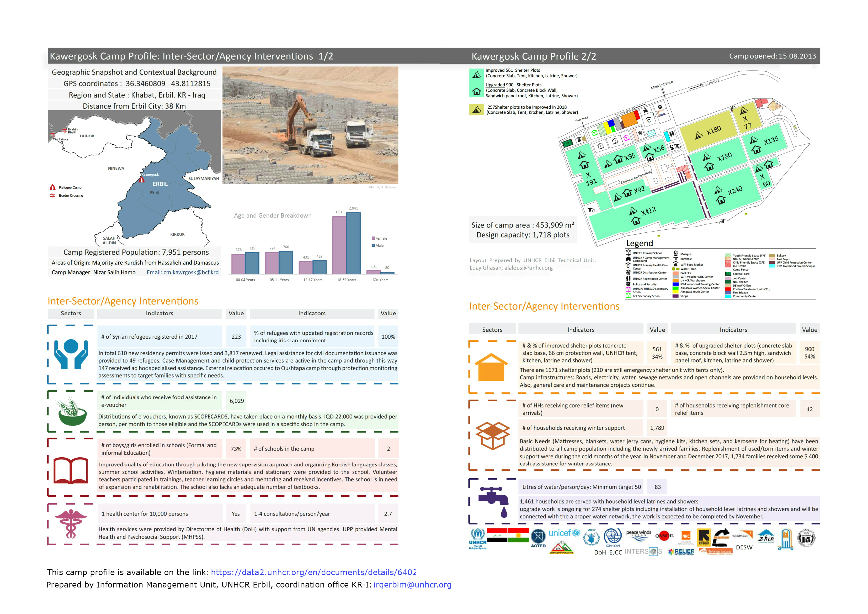868x614 pixels.
Task: Click the open book education sector icon
Action: [71, 471]
